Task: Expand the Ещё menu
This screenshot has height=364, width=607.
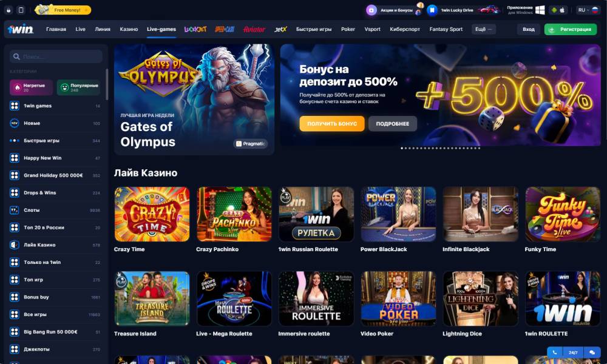Action: coord(484,29)
